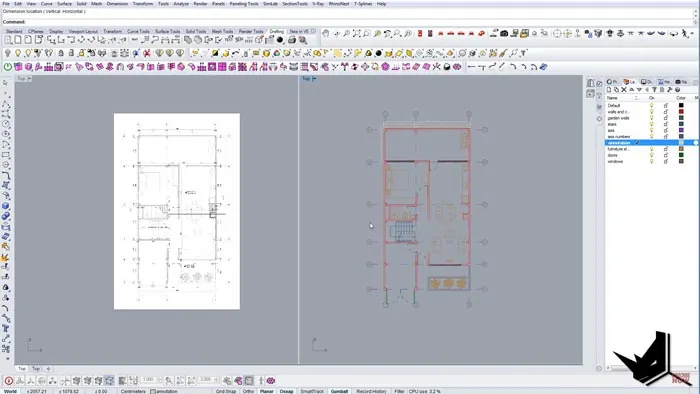This screenshot has width=700, height=394.
Task: Click the camera icon in top right toolbar
Action: click(x=504, y=33)
